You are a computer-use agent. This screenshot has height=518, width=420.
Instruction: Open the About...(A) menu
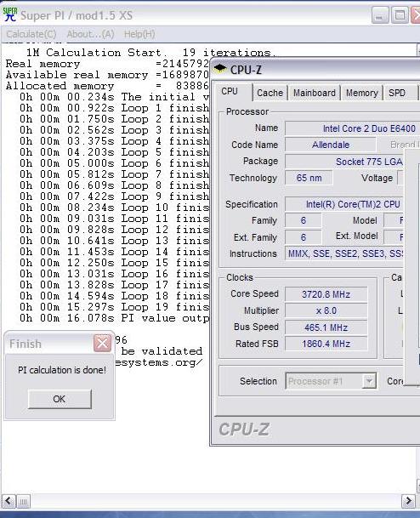click(x=90, y=34)
